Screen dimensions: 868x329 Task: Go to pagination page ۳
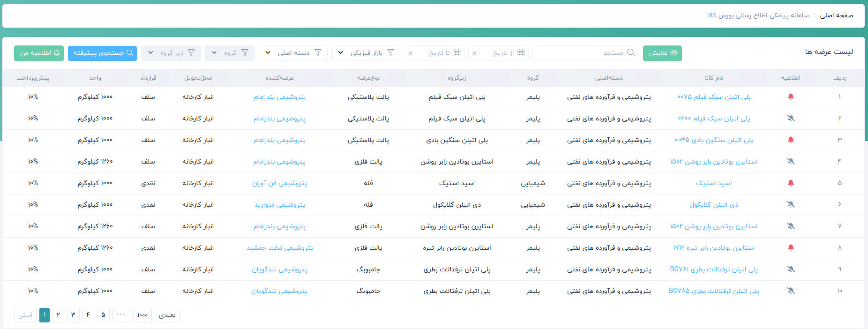[73, 315]
